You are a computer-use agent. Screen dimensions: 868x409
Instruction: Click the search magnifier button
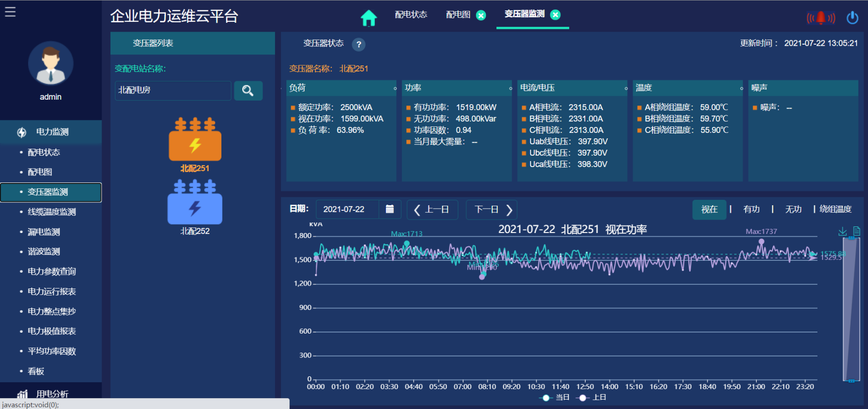[248, 91]
